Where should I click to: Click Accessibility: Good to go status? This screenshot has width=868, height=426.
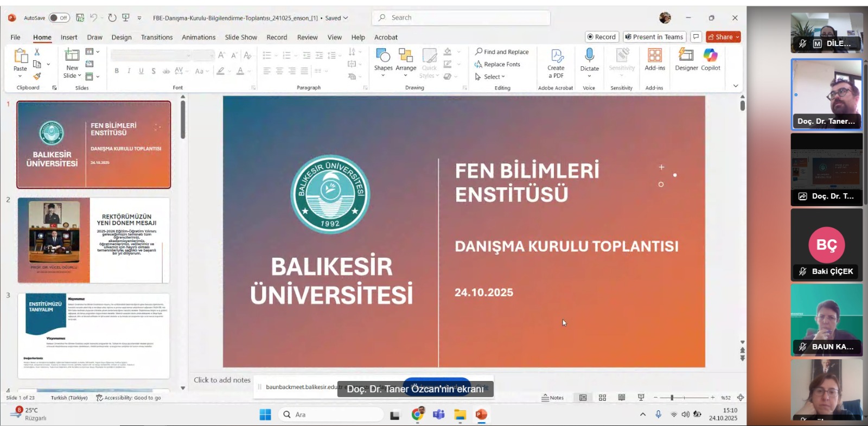(129, 398)
